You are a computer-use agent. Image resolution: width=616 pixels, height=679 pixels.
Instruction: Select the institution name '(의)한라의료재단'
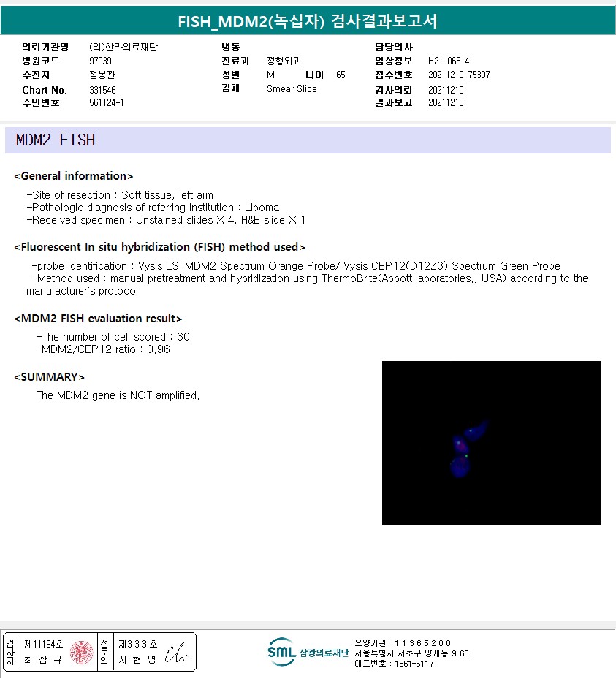123,47
